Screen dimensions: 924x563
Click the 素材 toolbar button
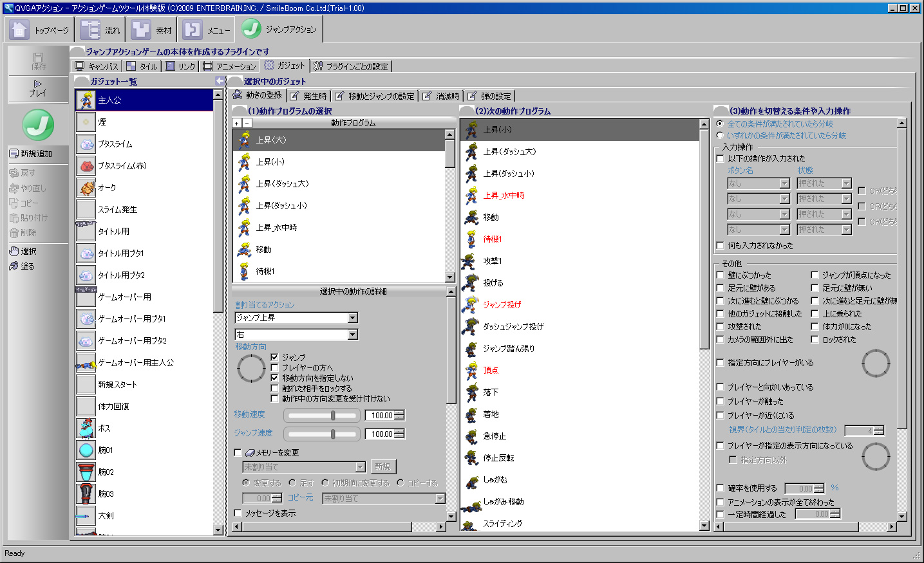152,30
